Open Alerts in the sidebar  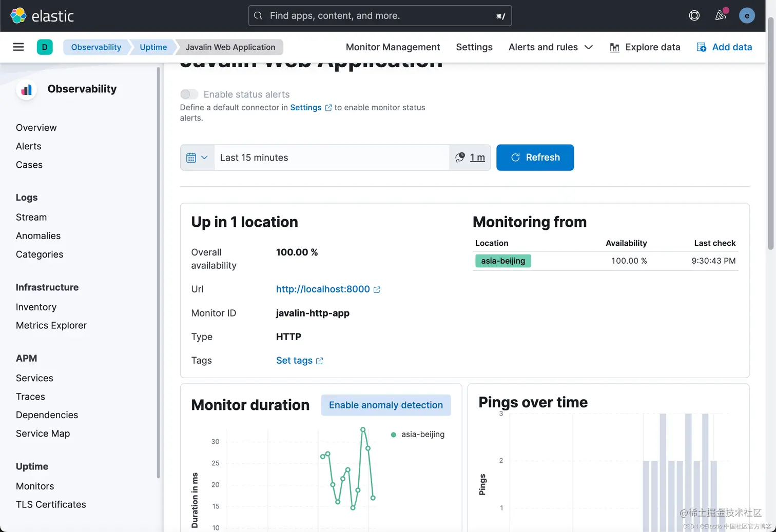(29, 146)
